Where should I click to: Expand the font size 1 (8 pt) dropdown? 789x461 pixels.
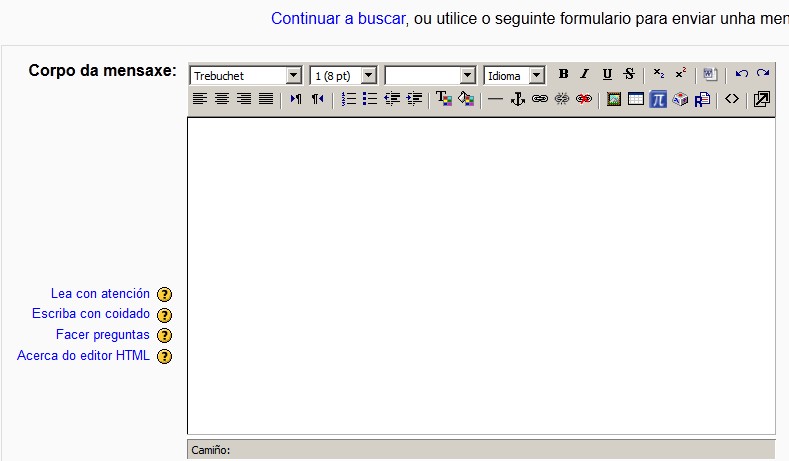[x=343, y=76]
